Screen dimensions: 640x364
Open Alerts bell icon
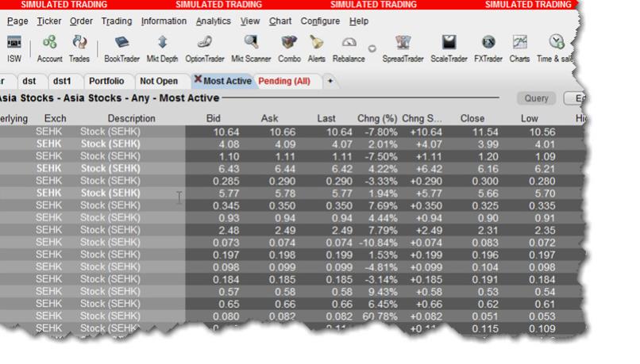316,47
